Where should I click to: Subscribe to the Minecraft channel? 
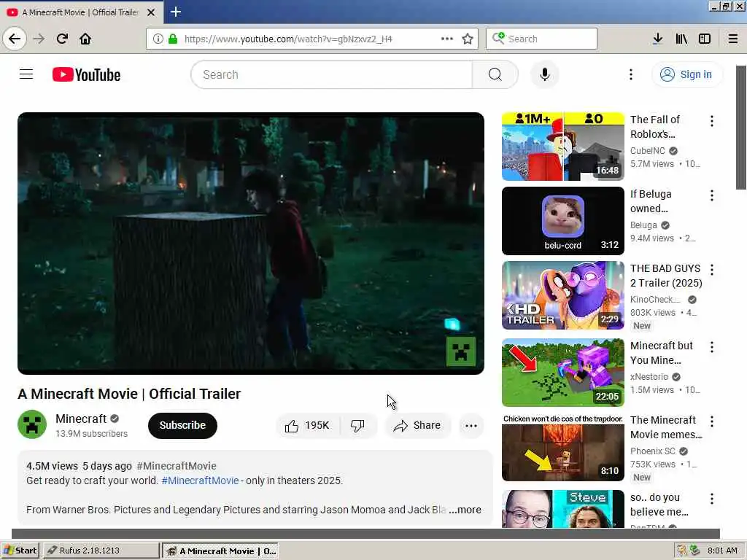point(182,425)
